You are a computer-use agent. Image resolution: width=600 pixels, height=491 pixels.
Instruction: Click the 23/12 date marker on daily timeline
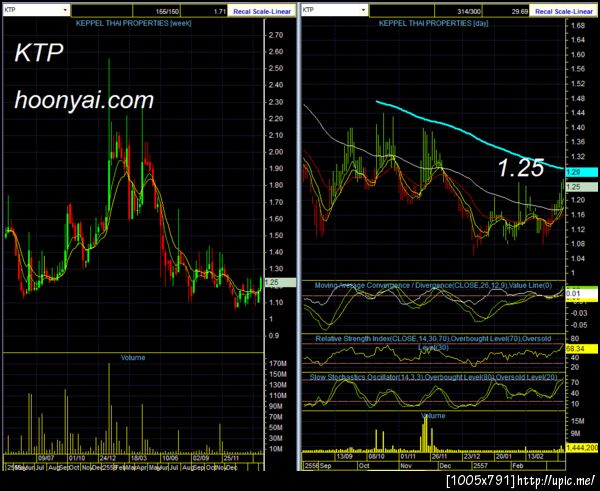coord(472,456)
